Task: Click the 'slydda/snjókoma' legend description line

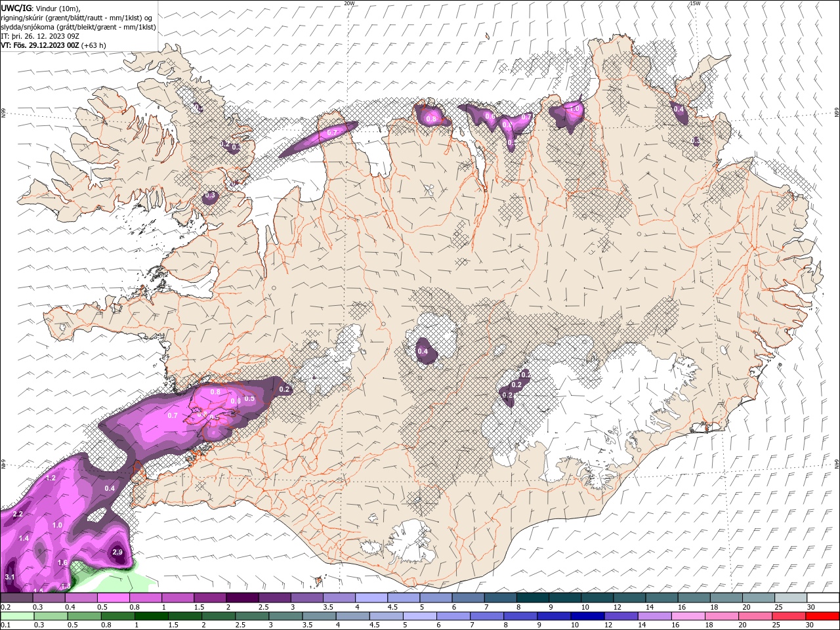Action: point(79,27)
